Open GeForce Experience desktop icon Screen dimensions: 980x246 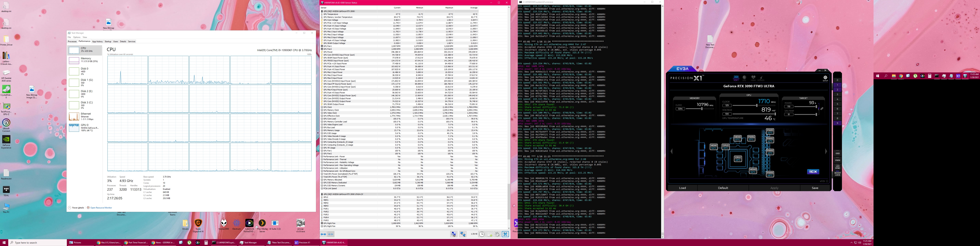(x=6, y=142)
